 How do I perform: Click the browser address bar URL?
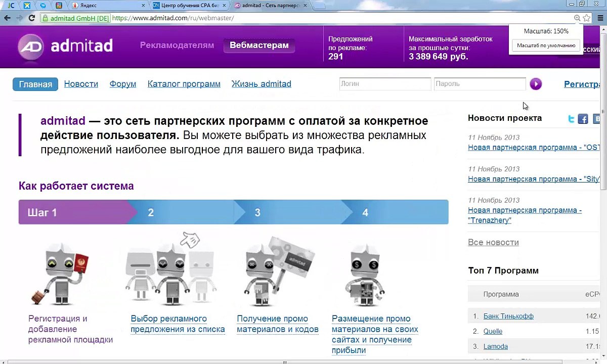coord(173,18)
